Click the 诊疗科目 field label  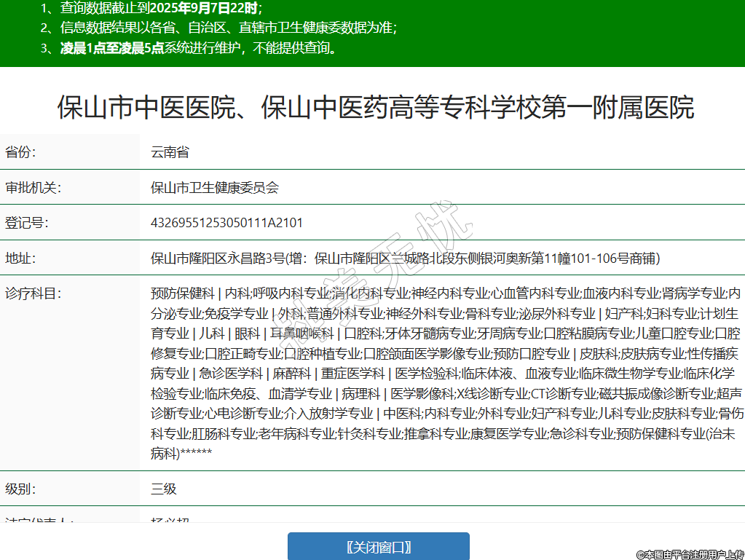tap(33, 293)
